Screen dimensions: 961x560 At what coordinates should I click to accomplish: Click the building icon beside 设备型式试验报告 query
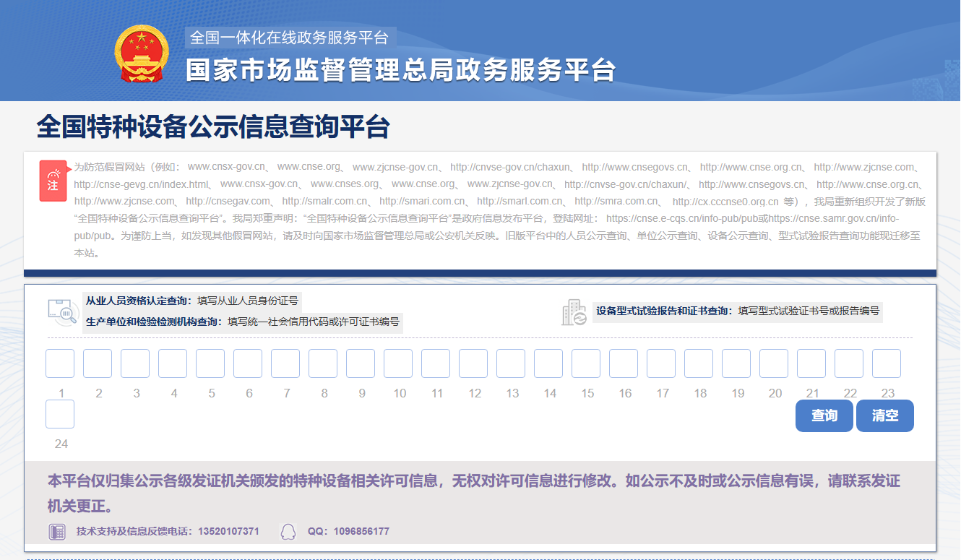tap(574, 311)
